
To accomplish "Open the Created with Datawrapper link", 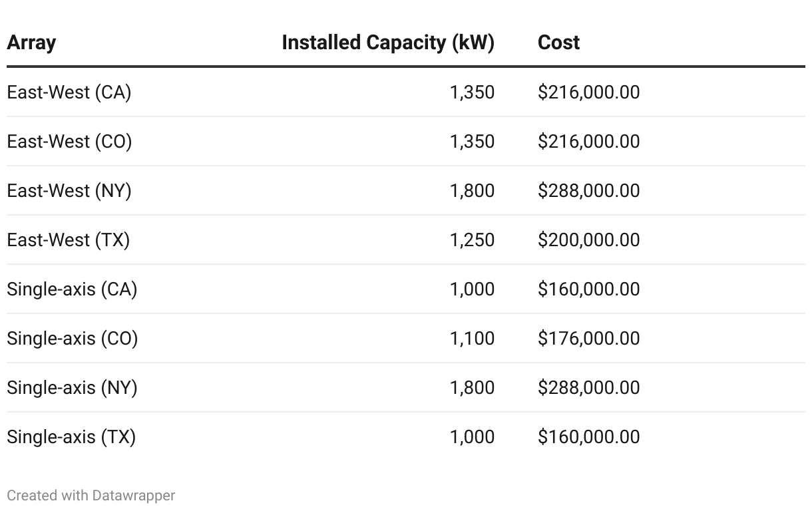I will click(91, 496).
